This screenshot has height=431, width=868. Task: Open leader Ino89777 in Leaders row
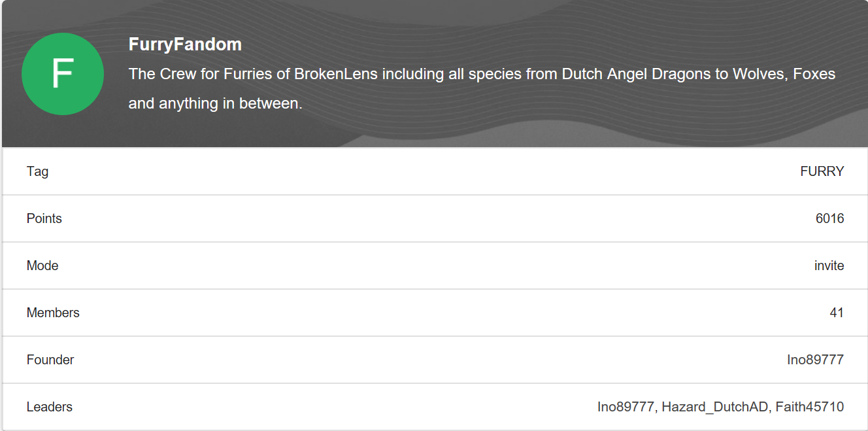pyautogui.click(x=626, y=407)
